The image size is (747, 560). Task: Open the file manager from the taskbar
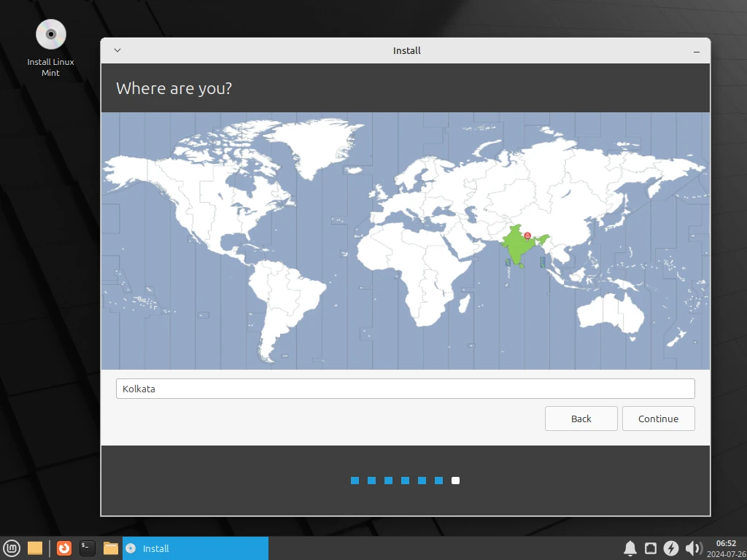pos(111,548)
